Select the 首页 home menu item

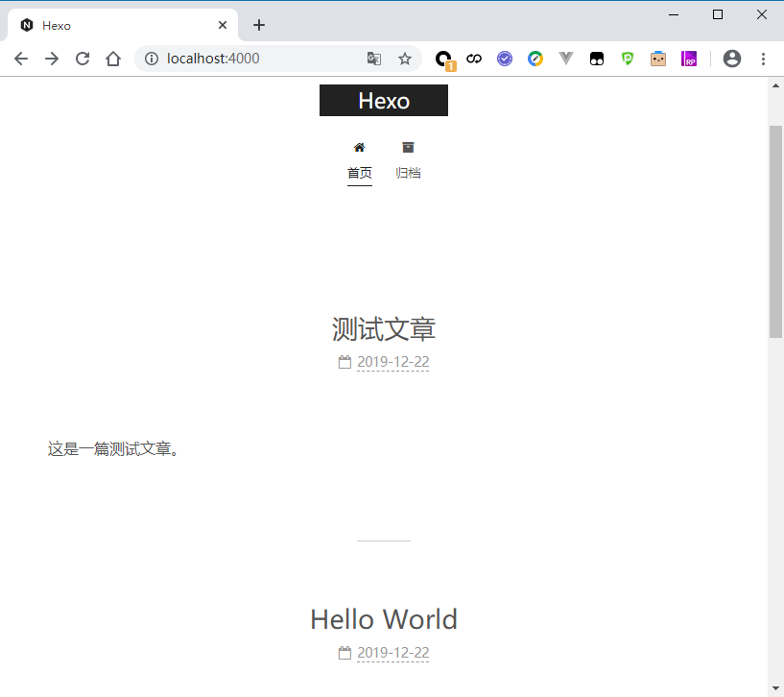tap(359, 173)
